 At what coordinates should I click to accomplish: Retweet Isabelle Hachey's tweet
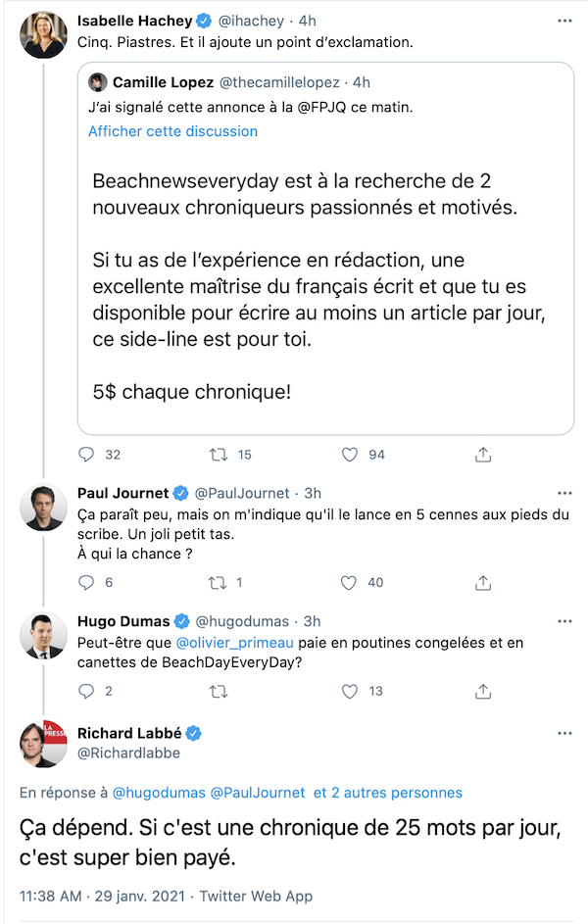coord(220,455)
